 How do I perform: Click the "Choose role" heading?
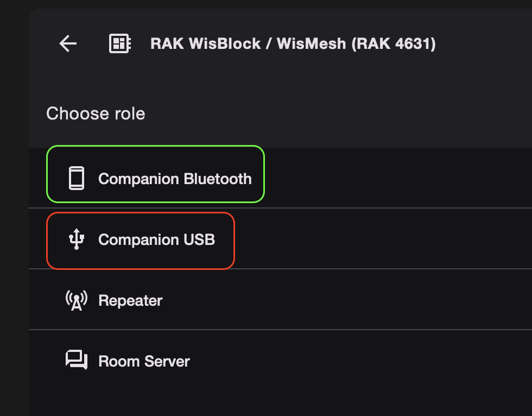tap(96, 114)
